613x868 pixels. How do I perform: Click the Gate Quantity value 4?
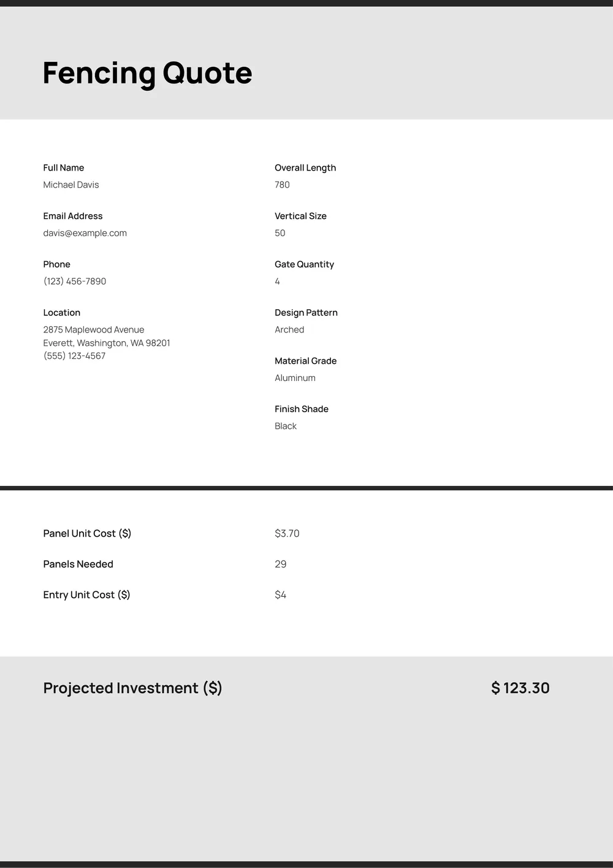coord(278,282)
